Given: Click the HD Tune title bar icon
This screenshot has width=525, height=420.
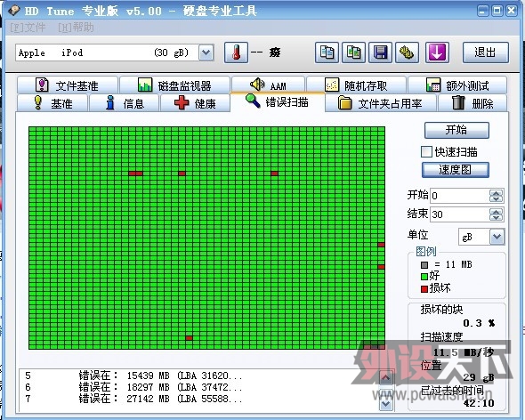Looking at the screenshot, I should [13, 11].
